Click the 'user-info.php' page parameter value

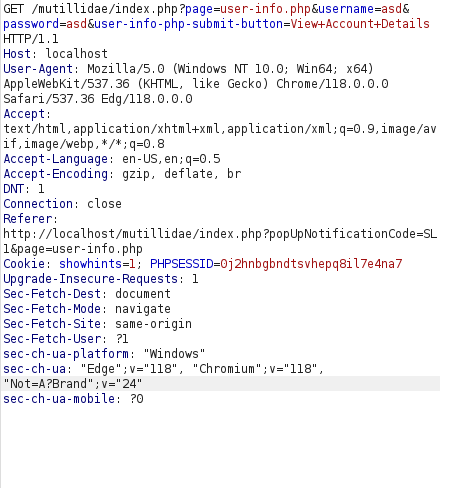(x=266, y=9)
